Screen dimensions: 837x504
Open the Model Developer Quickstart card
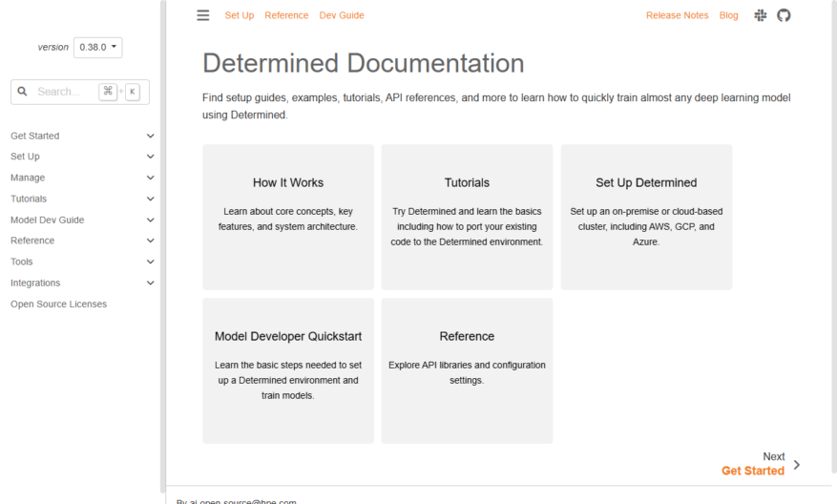(x=288, y=370)
